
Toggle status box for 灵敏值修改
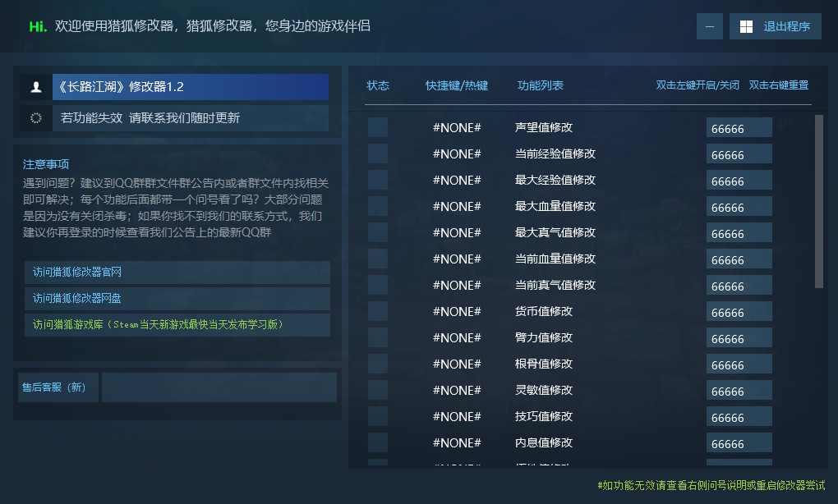pyautogui.click(x=378, y=390)
